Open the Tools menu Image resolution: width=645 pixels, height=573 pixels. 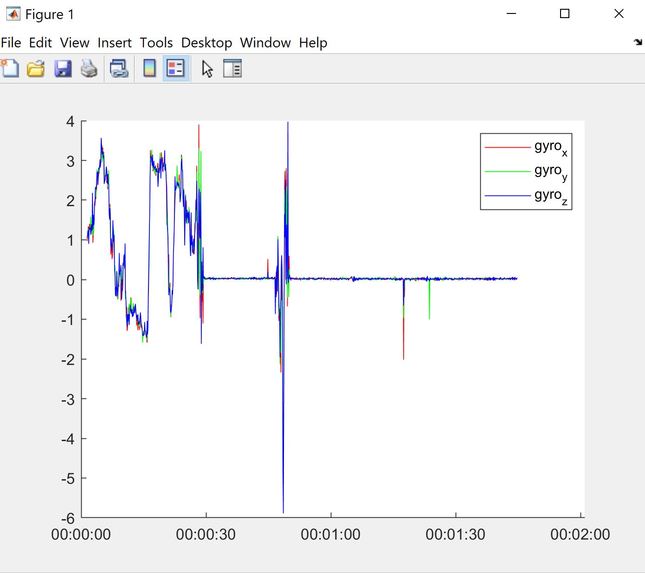tap(156, 42)
